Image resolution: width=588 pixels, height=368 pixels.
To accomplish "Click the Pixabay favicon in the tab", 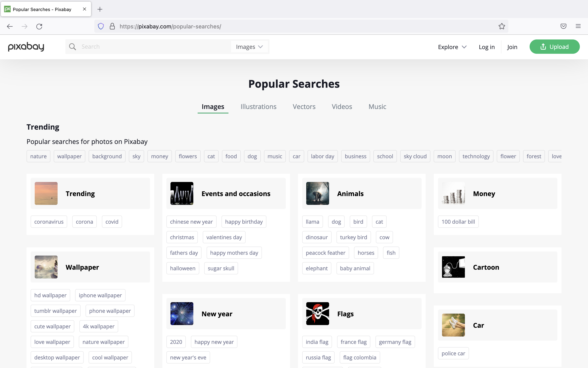I will coord(7,9).
